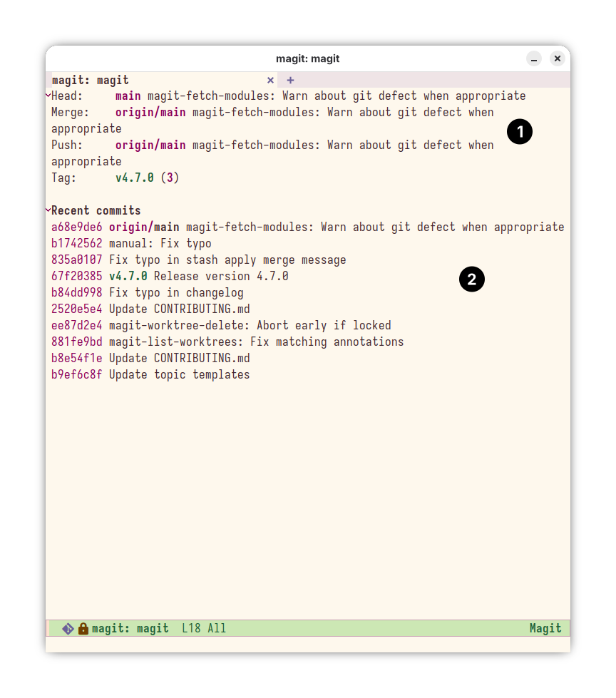Open a new tab with plus button
616x698 pixels.
click(290, 80)
